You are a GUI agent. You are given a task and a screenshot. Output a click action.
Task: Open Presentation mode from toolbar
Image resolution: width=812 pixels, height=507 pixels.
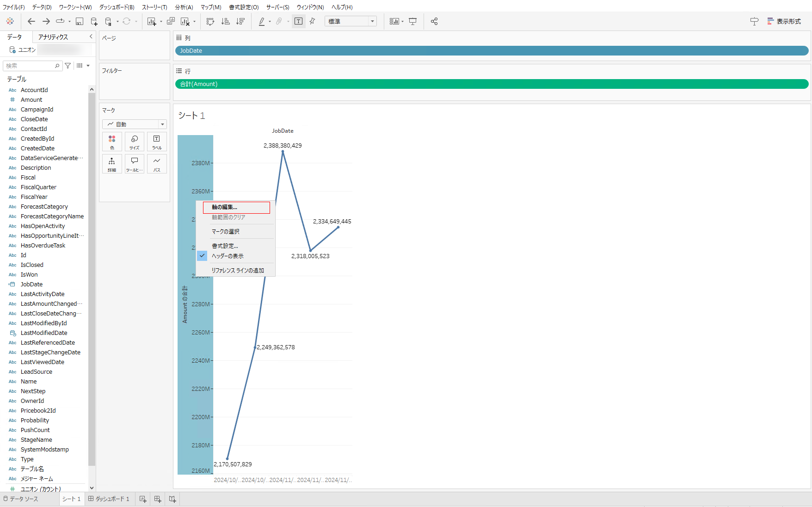[413, 21]
